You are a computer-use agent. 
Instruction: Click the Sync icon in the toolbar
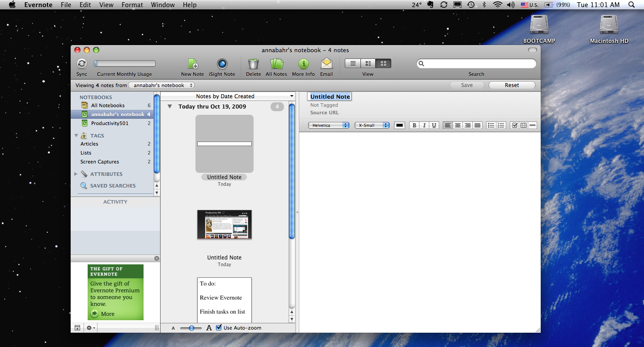pyautogui.click(x=82, y=63)
